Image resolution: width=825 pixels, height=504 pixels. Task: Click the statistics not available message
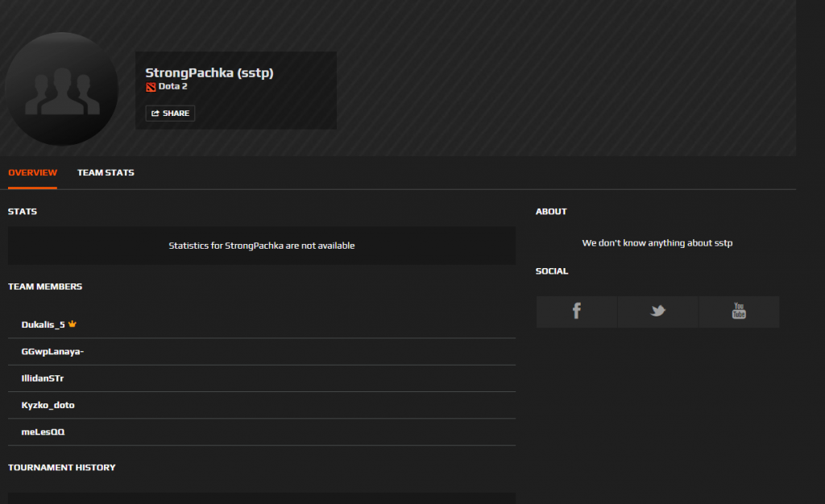coord(262,246)
